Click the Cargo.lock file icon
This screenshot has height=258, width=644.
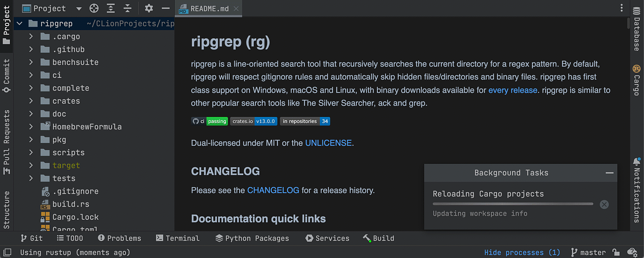[45, 217]
